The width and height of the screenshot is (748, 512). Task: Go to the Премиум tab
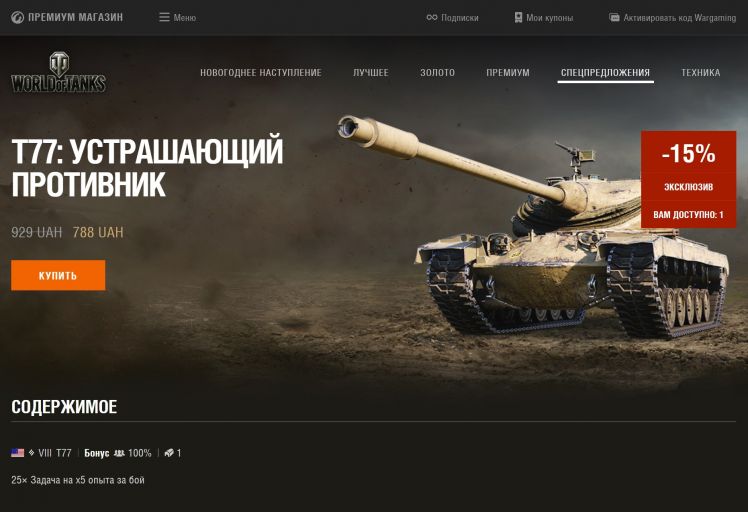(x=508, y=73)
